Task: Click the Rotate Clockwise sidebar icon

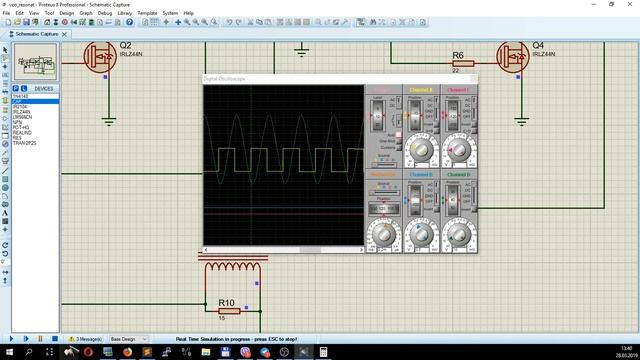Action: pyautogui.click(x=5, y=245)
